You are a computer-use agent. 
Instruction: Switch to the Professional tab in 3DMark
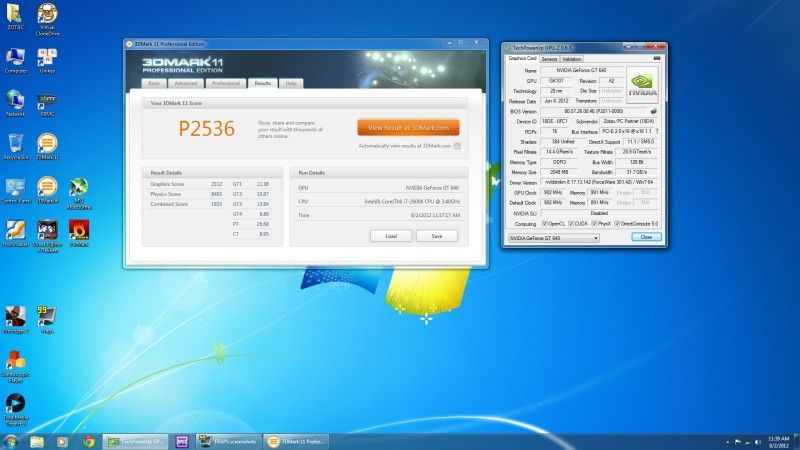226,83
